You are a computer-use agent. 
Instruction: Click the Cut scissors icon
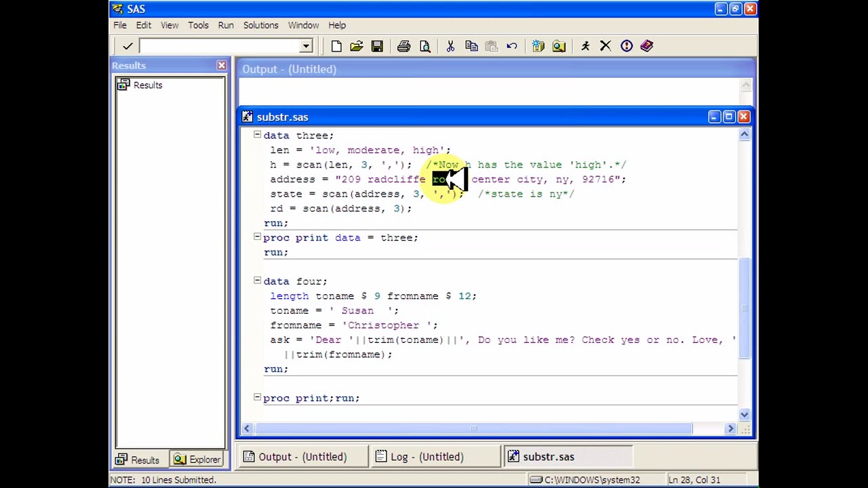[x=450, y=46]
